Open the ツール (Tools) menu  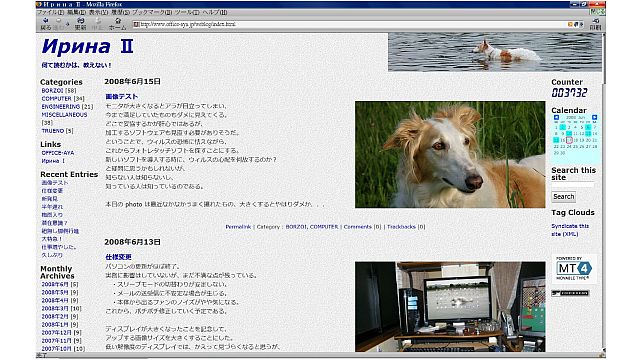point(187,13)
